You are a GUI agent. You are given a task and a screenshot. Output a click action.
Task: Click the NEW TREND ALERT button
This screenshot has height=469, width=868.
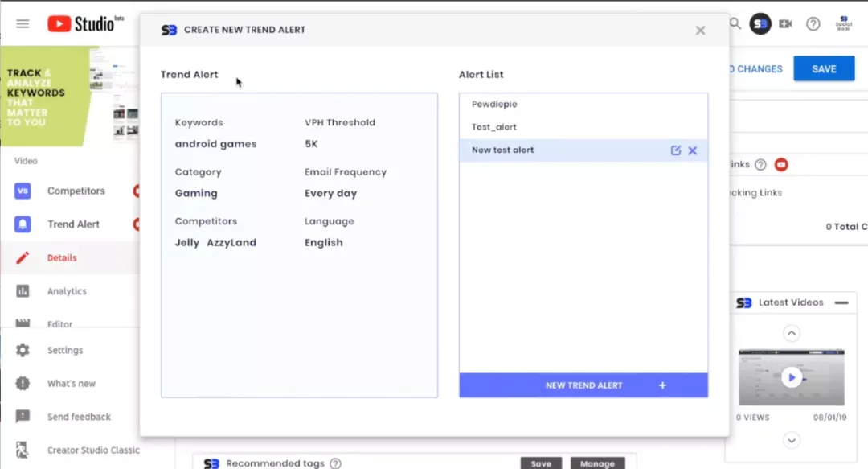583,385
